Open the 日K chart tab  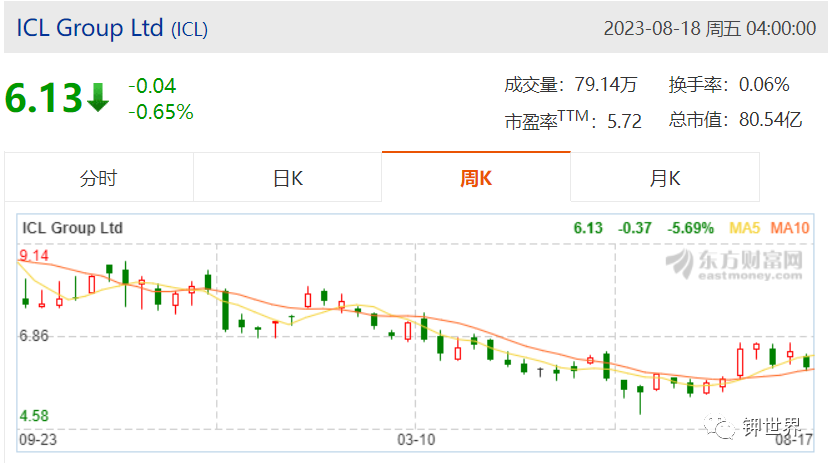point(288,178)
